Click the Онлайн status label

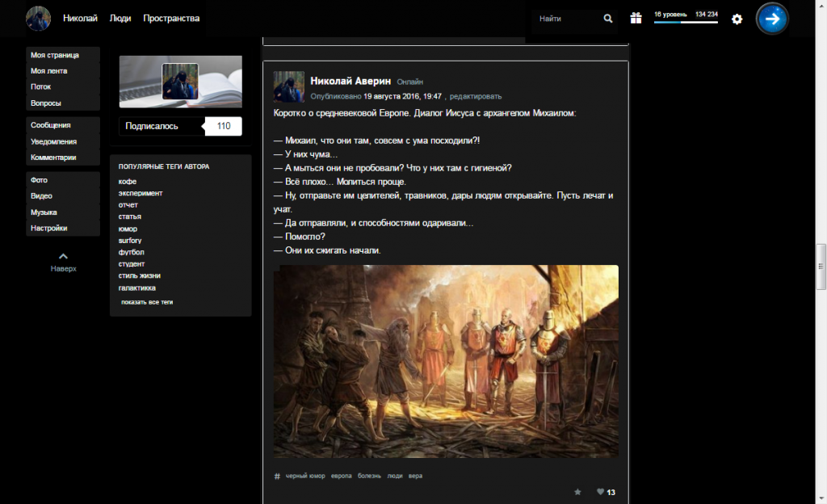pos(409,82)
